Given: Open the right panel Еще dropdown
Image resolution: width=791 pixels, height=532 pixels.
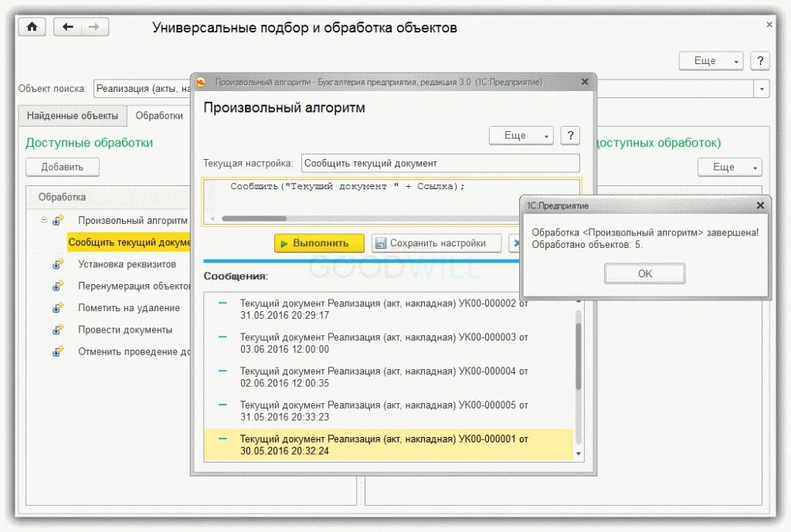Looking at the screenshot, I should [x=729, y=167].
